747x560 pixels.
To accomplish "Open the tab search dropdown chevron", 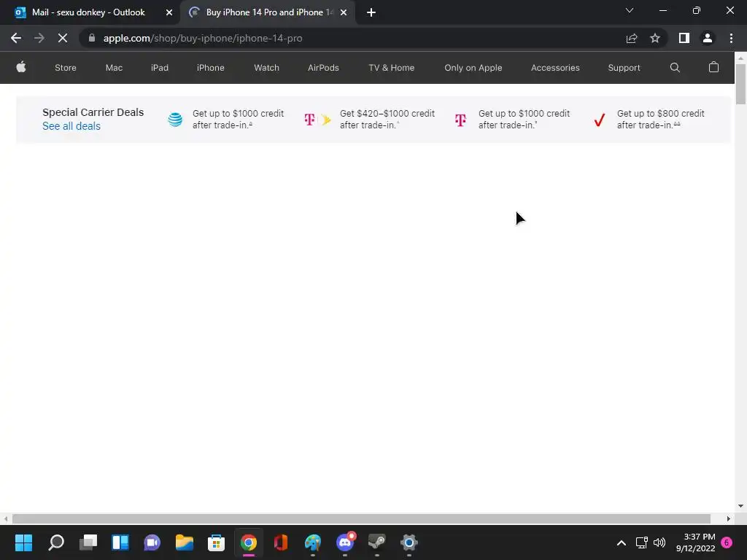I will click(630, 10).
